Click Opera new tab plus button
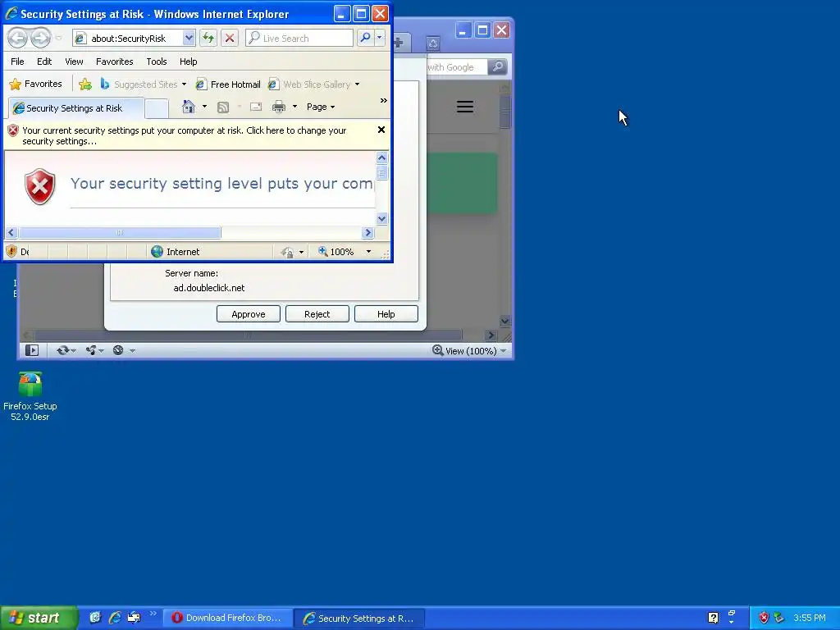840x630 pixels. pyautogui.click(x=399, y=43)
